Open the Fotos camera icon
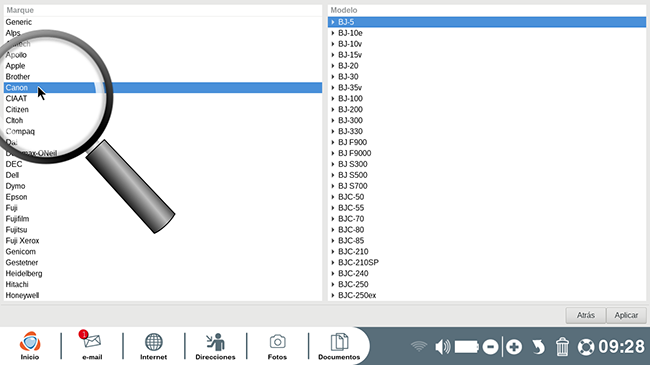This screenshot has height=365, width=650. [x=277, y=342]
